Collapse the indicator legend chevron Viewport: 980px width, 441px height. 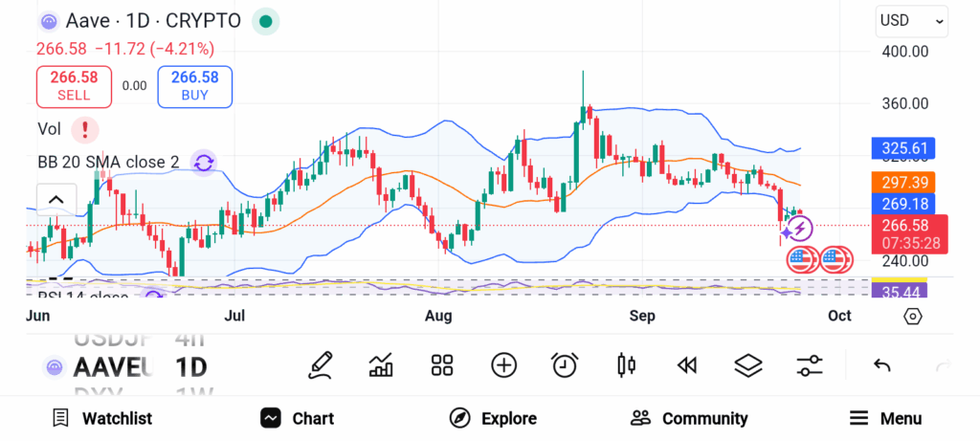pyautogui.click(x=56, y=200)
